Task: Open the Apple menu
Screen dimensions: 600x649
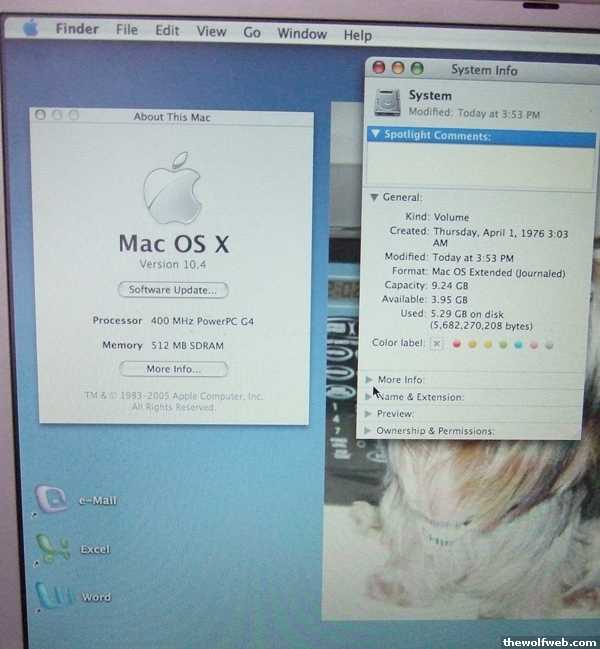Action: click(30, 28)
